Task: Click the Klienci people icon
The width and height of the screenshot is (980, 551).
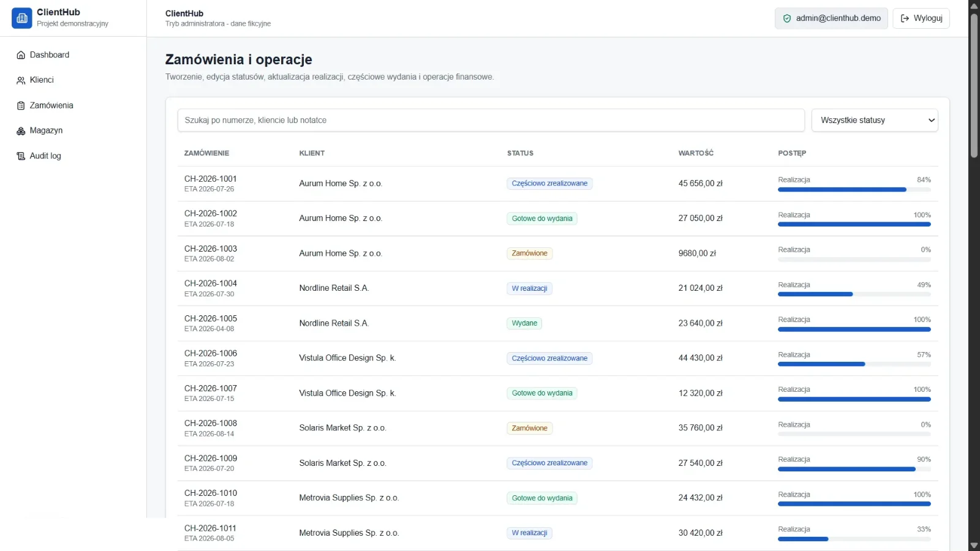Action: pos(21,80)
